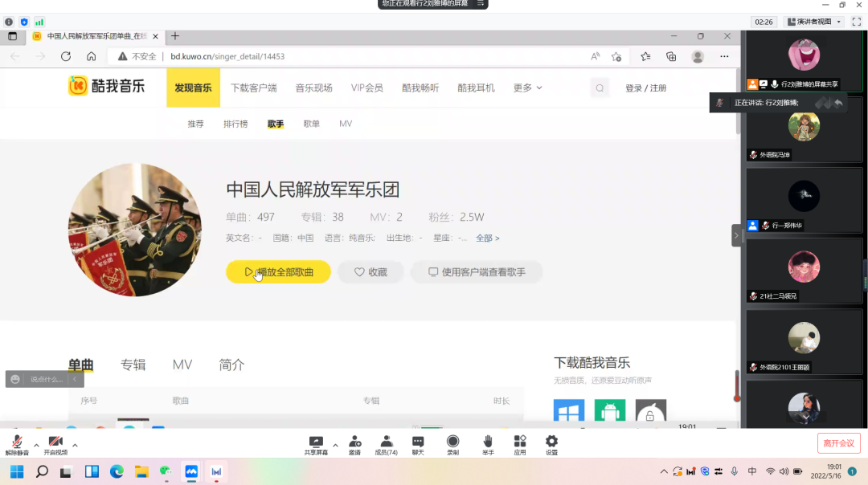Open the Edge favorites list icon
This screenshot has height=485, width=868.
tap(645, 56)
